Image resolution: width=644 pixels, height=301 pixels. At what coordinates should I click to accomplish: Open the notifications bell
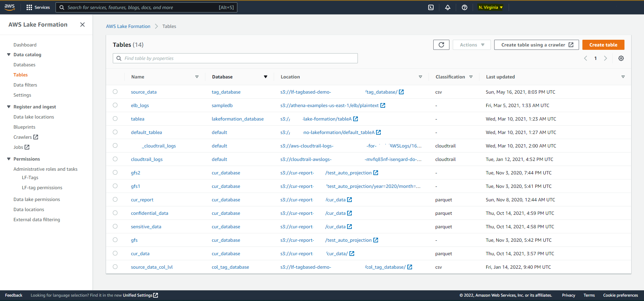[448, 7]
